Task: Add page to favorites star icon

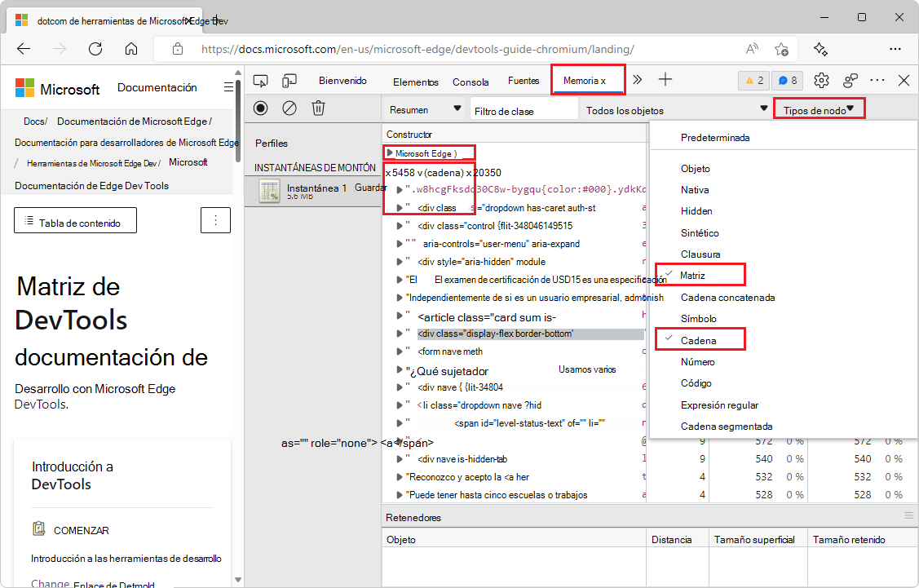Action: click(x=781, y=49)
